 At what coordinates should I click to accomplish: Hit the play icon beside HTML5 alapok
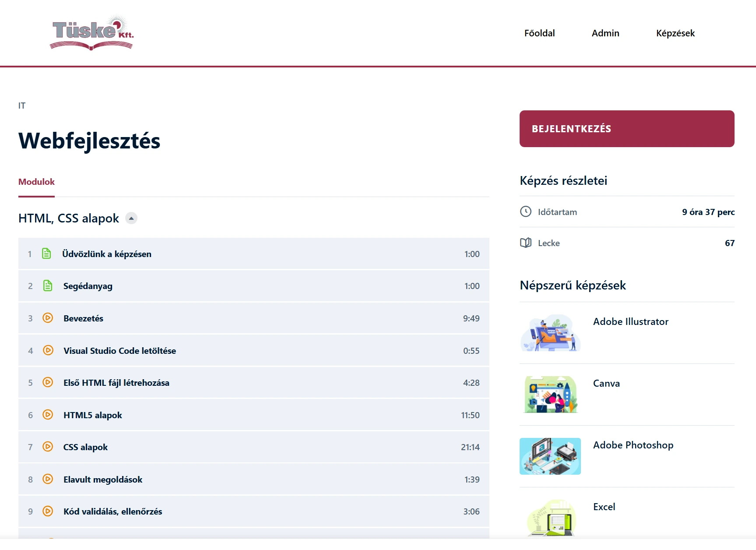click(48, 415)
